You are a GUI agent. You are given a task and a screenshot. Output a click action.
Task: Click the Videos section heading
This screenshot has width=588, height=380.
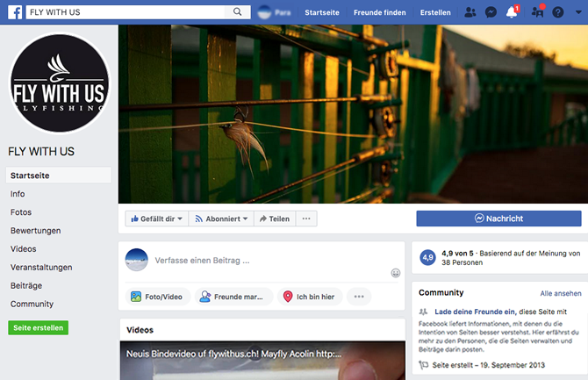pyautogui.click(x=140, y=330)
